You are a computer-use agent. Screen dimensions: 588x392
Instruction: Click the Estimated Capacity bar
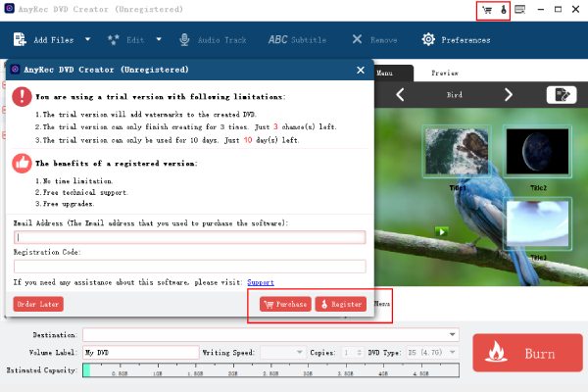coord(270,370)
